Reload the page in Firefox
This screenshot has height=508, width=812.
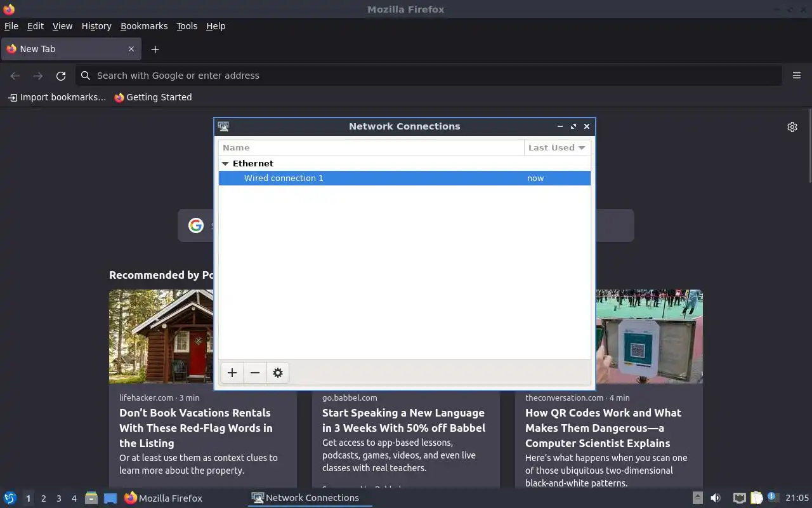tap(61, 76)
